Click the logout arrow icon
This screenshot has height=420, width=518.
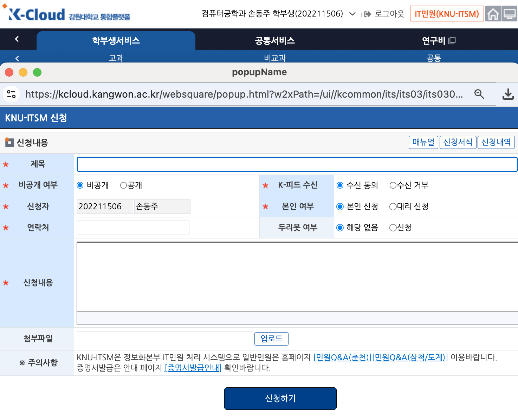(x=367, y=14)
